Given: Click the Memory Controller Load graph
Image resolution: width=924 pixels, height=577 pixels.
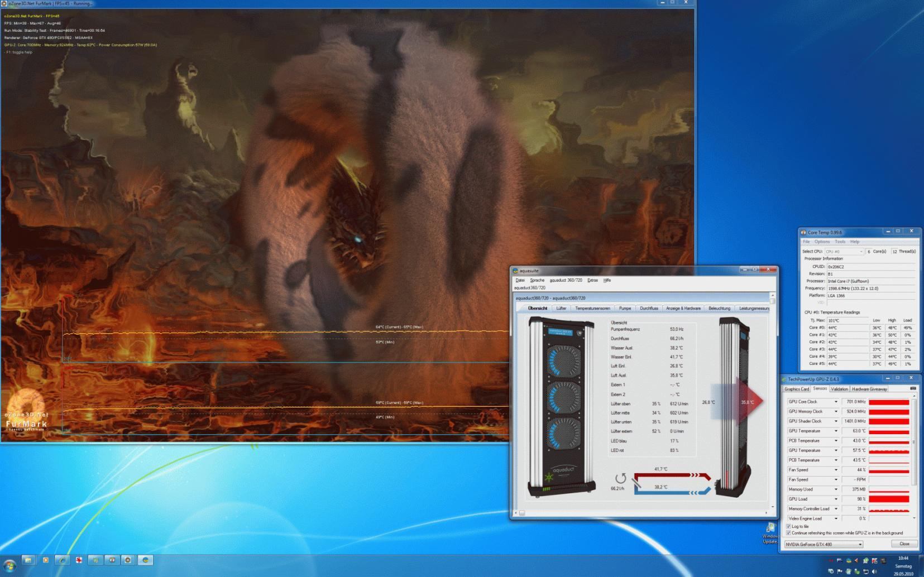Looking at the screenshot, I should [889, 509].
